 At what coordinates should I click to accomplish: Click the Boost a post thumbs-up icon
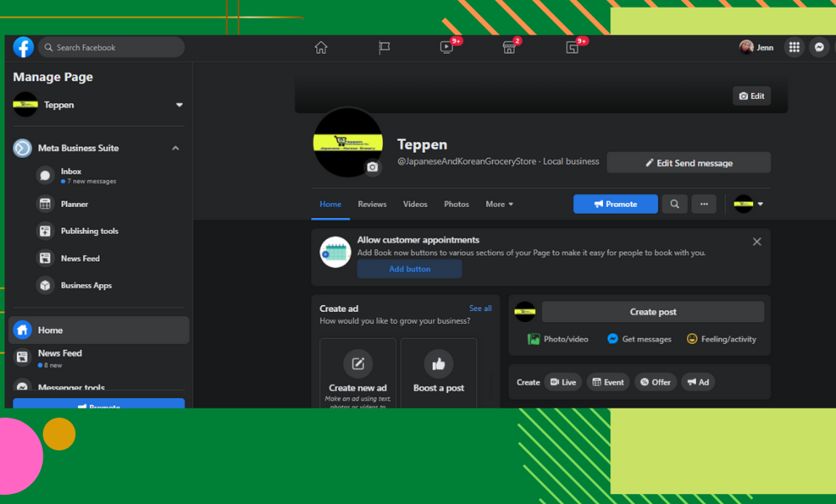tap(439, 364)
